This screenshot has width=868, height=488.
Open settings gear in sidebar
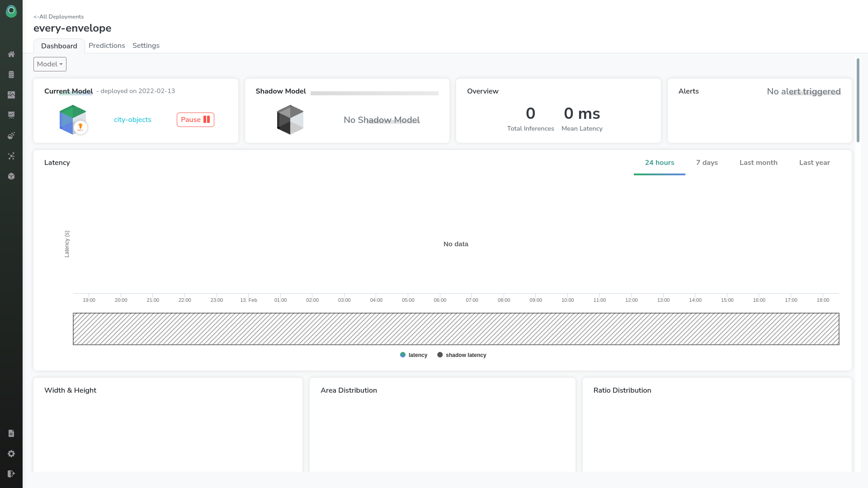coord(11,454)
